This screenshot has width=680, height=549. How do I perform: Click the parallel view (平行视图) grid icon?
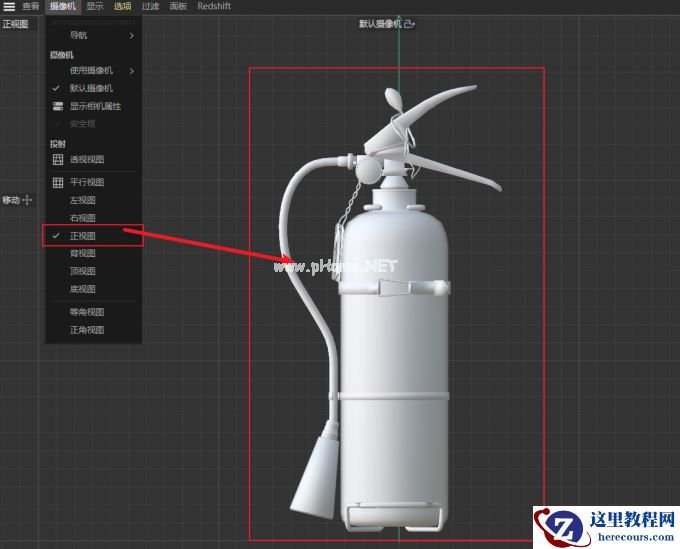[57, 183]
